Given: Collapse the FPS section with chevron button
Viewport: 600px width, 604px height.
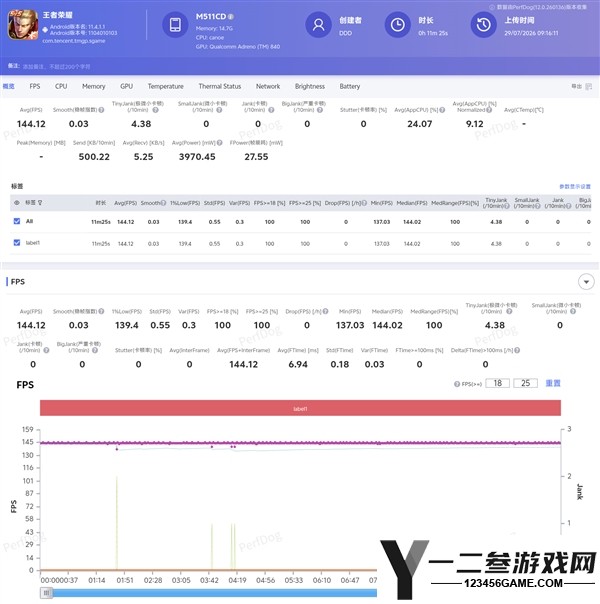Looking at the screenshot, I should coord(586,282).
